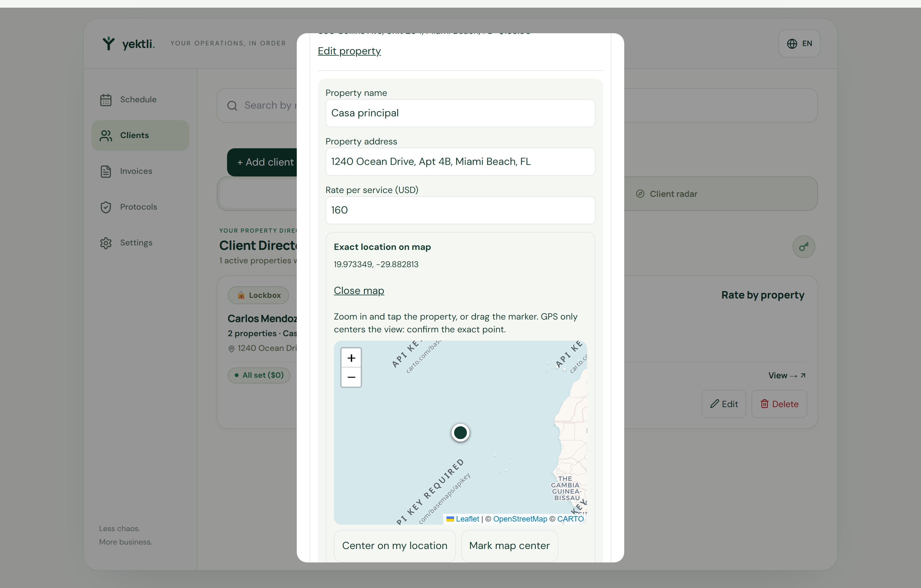The width and height of the screenshot is (921, 588).
Task: Open the Schedule calendar icon in sidebar
Action: tap(106, 100)
